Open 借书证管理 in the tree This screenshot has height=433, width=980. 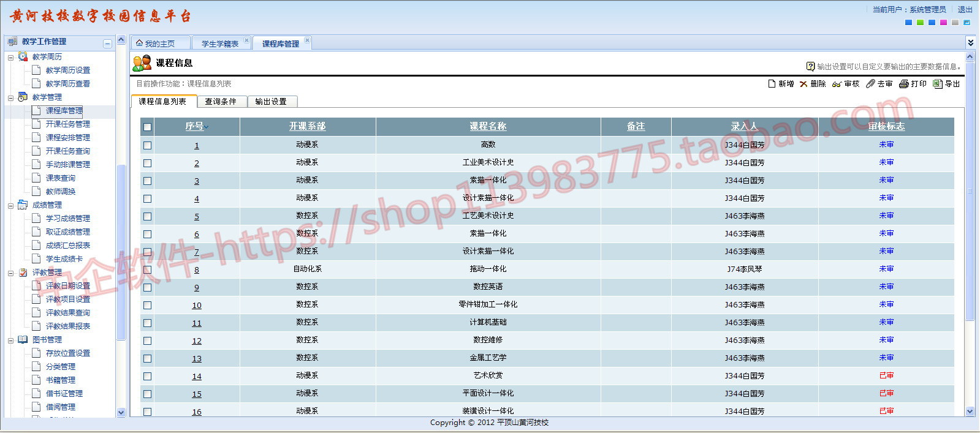(64, 394)
